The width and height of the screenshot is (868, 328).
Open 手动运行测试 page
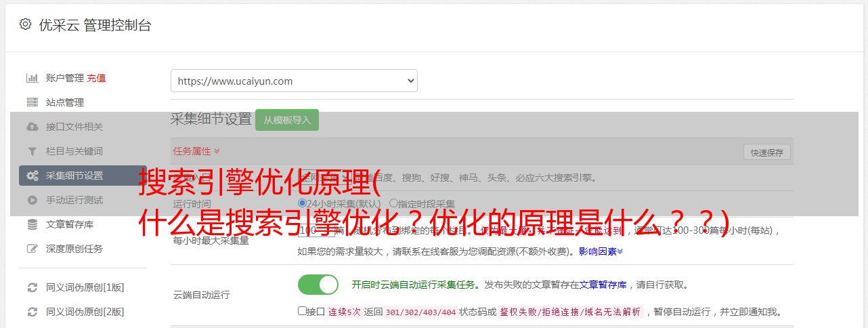74,200
